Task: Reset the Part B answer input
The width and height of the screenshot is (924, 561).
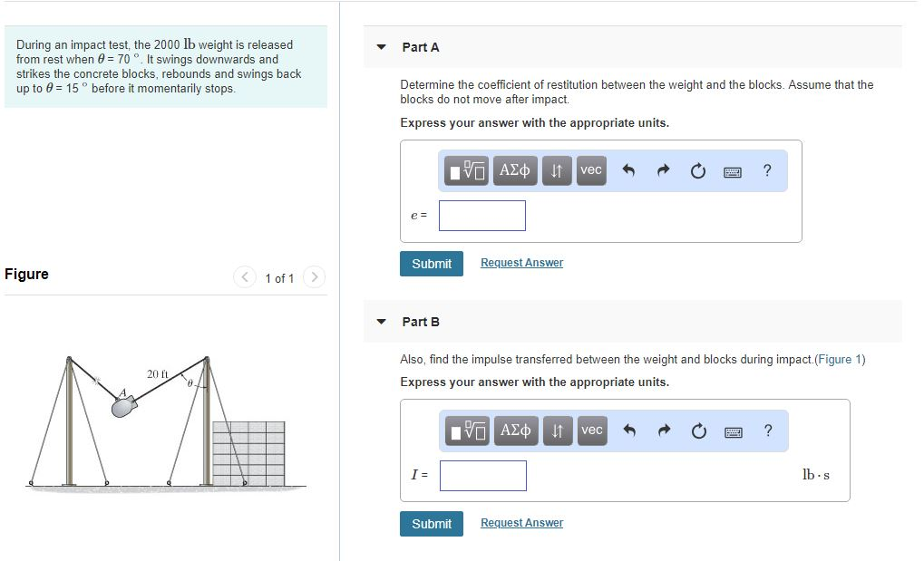Action: (698, 430)
